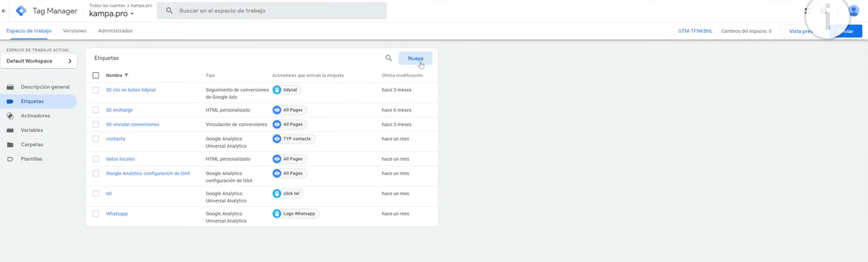Click the Nueva button to create a tag
868x262 pixels.
click(x=416, y=58)
